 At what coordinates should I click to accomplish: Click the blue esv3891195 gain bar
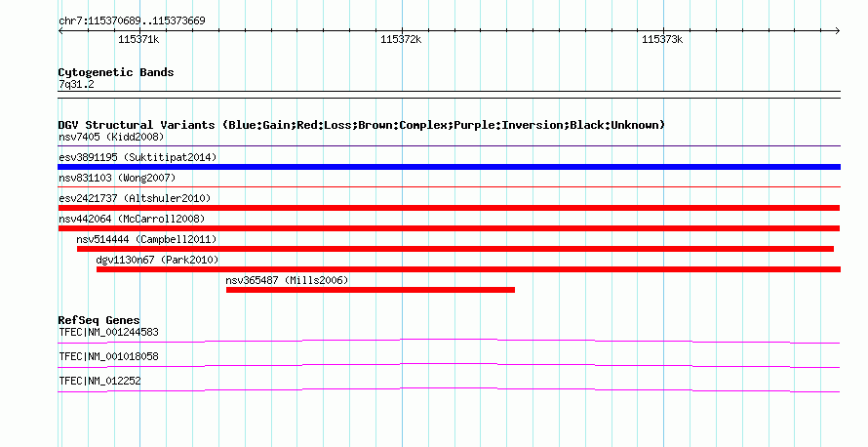coord(449,167)
